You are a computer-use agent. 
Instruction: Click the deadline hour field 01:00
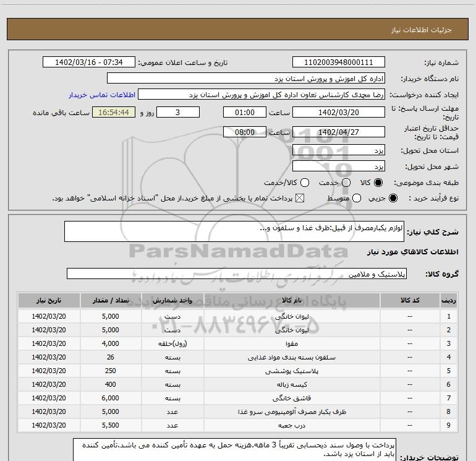(245, 112)
